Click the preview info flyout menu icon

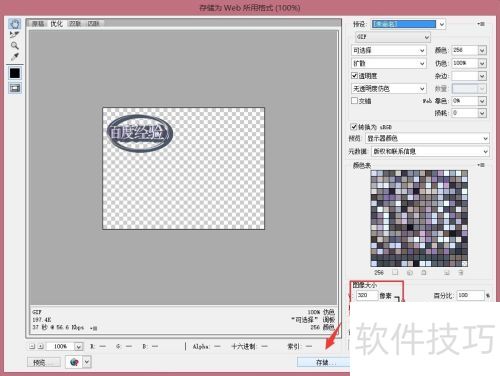pyautogui.click(x=94, y=328)
